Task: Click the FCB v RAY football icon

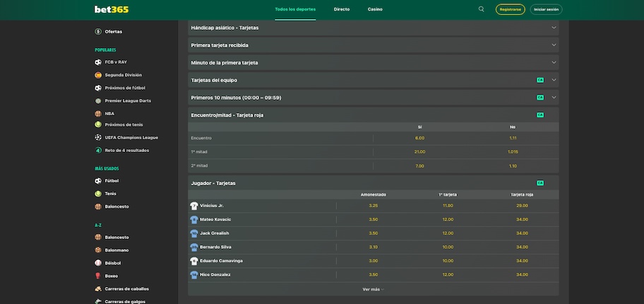Action: (x=98, y=62)
